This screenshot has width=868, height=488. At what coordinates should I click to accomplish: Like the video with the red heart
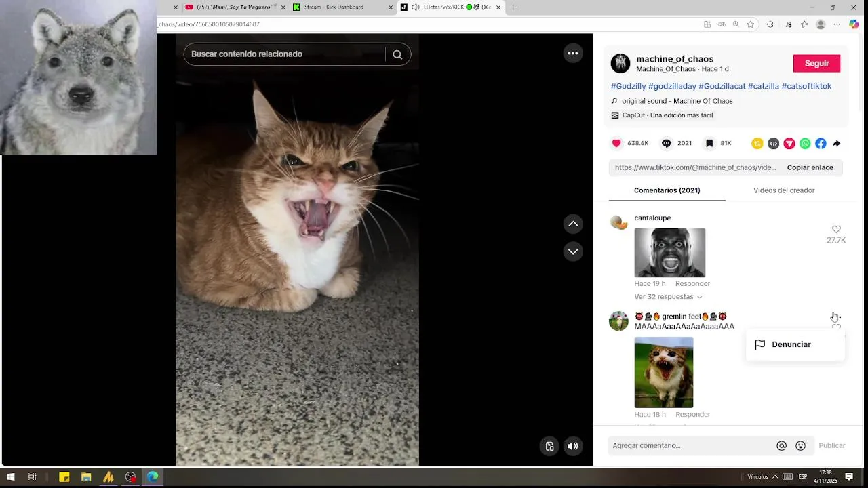(616, 143)
